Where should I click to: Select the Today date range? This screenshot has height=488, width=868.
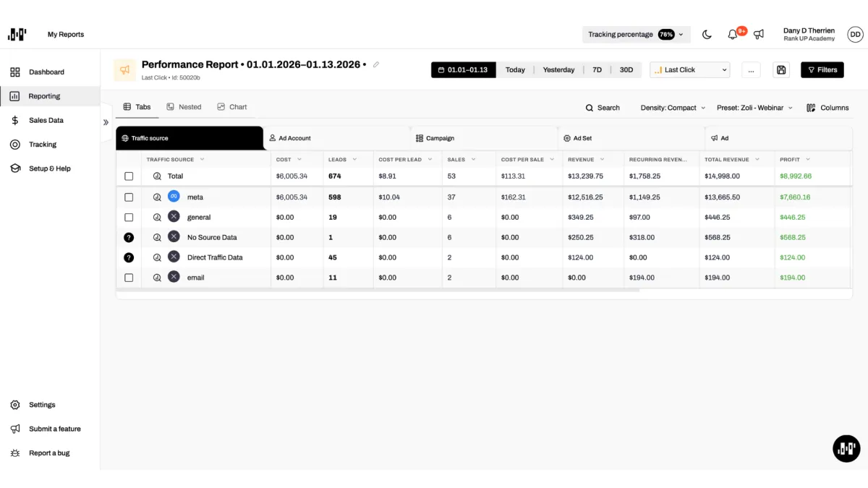[x=515, y=69]
